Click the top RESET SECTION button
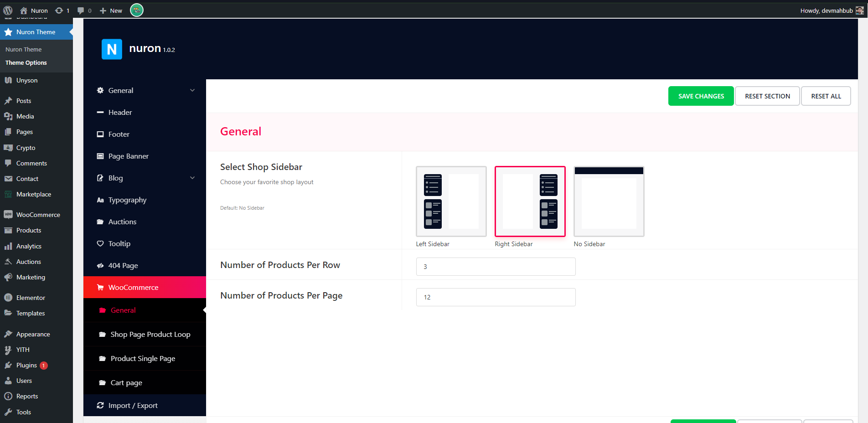Viewport: 868px width, 423px height. [768, 96]
